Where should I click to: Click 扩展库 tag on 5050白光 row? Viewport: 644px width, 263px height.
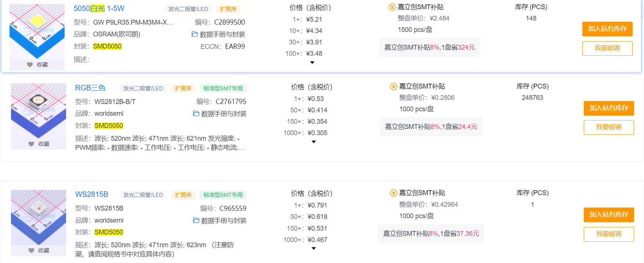[228, 9]
